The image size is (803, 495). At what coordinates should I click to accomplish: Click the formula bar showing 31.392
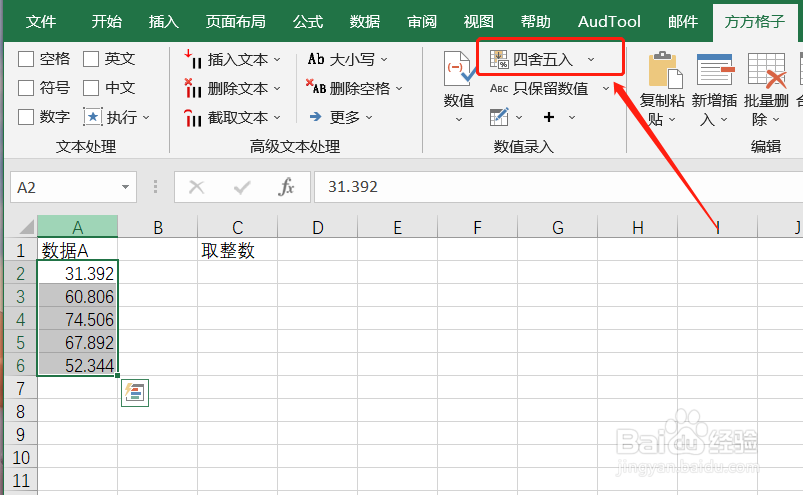point(558,187)
